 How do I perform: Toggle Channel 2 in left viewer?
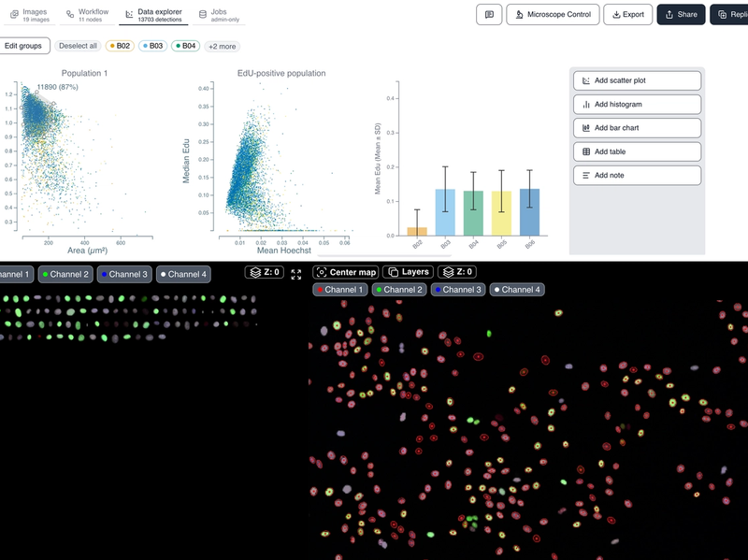pyautogui.click(x=65, y=274)
